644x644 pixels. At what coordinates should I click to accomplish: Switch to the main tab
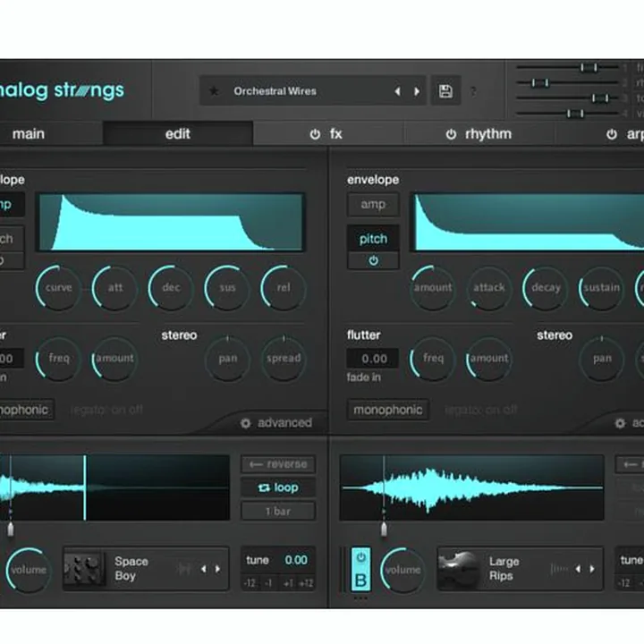click(x=29, y=134)
